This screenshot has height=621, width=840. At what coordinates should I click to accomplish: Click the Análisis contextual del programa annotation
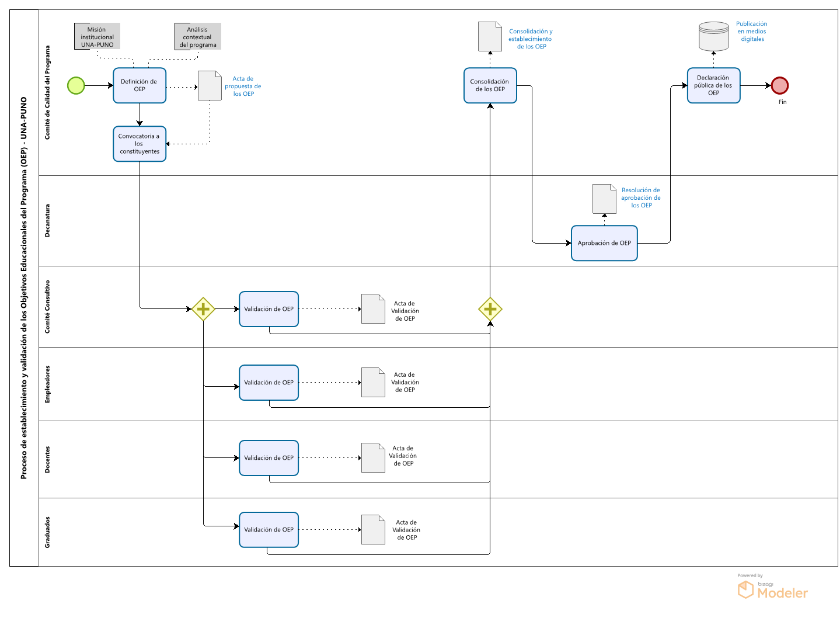[x=198, y=36]
